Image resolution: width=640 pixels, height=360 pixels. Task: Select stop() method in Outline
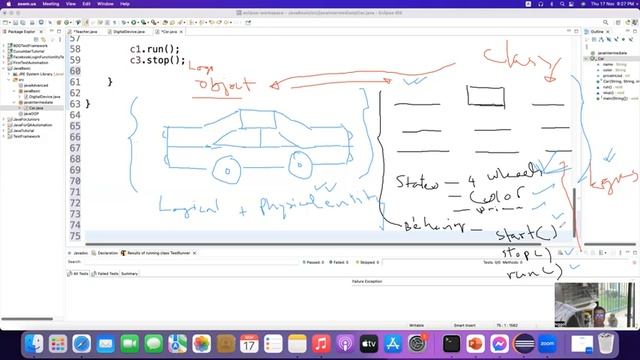(x=608, y=93)
